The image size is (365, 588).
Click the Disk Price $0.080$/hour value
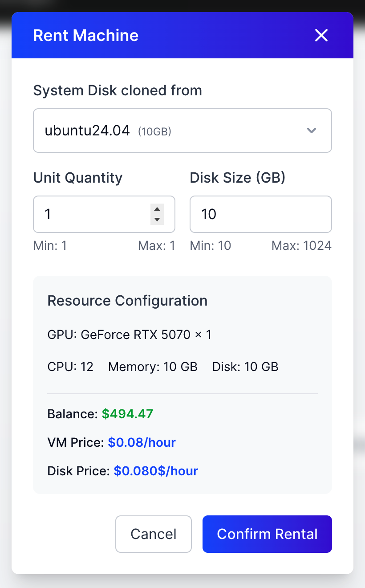click(155, 471)
